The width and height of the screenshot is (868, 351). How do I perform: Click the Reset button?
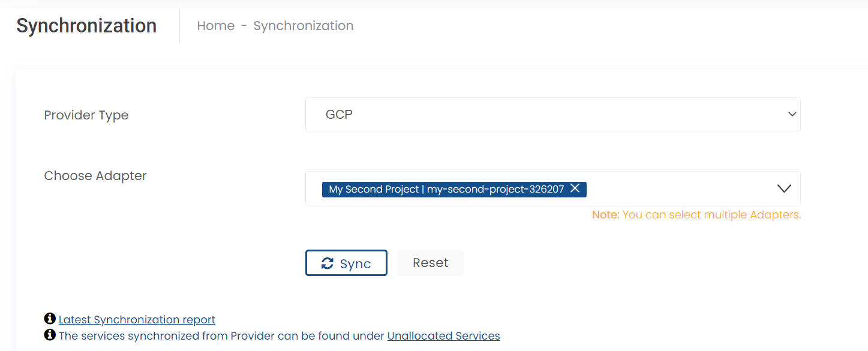[x=430, y=263]
